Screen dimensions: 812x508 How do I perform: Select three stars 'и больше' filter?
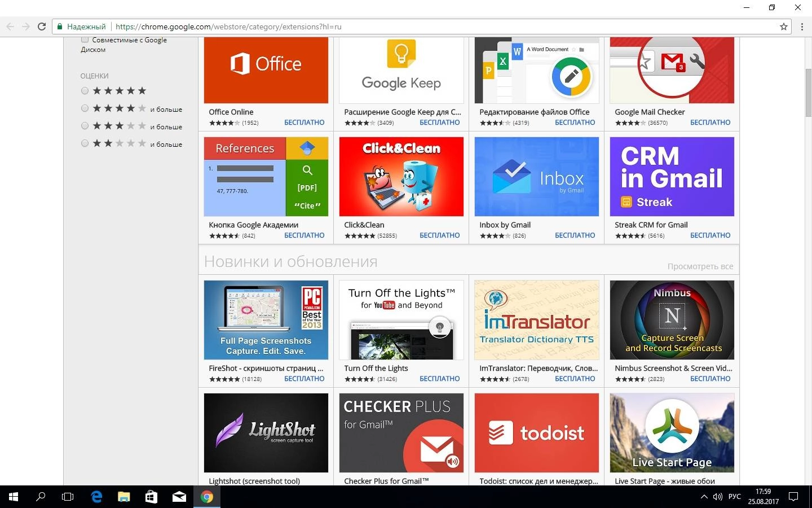pos(85,126)
